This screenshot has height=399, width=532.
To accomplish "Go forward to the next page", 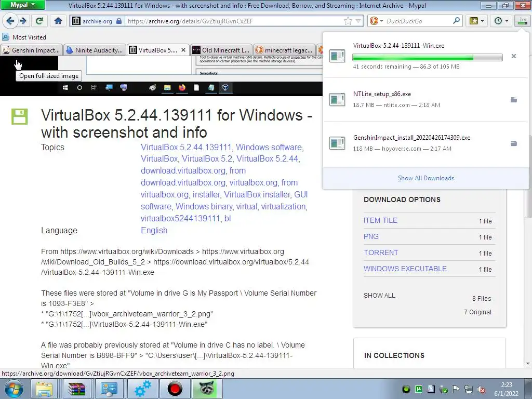I will pos(23,21).
